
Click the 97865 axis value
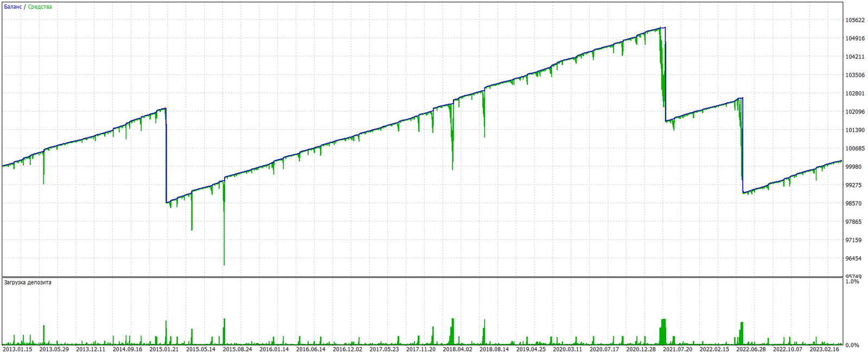[853, 222]
